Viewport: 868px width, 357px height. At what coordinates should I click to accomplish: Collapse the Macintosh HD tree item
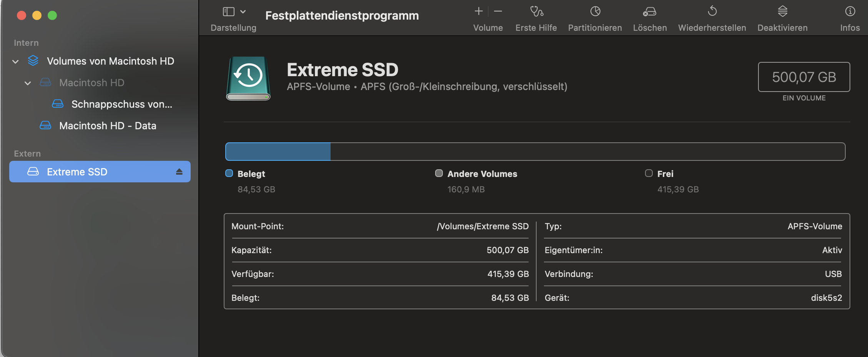[28, 83]
